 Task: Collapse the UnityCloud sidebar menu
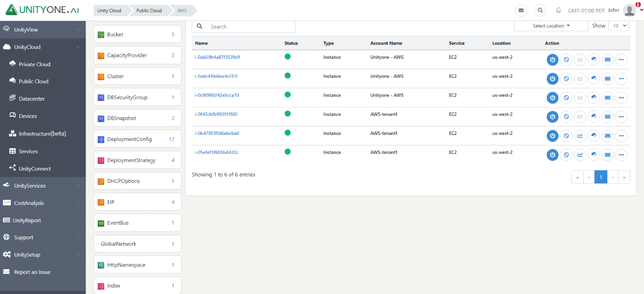click(43, 47)
